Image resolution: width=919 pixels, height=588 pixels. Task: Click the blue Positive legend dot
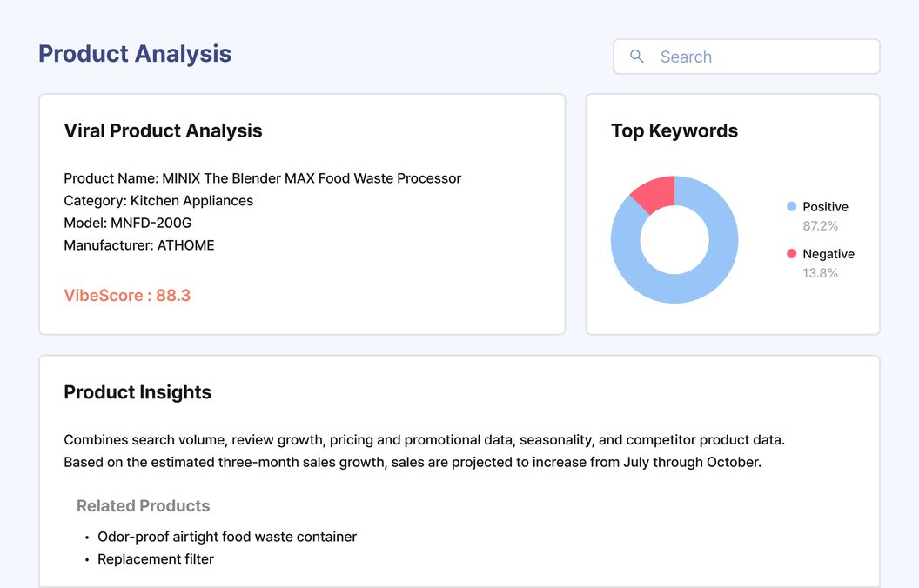pyautogui.click(x=791, y=206)
